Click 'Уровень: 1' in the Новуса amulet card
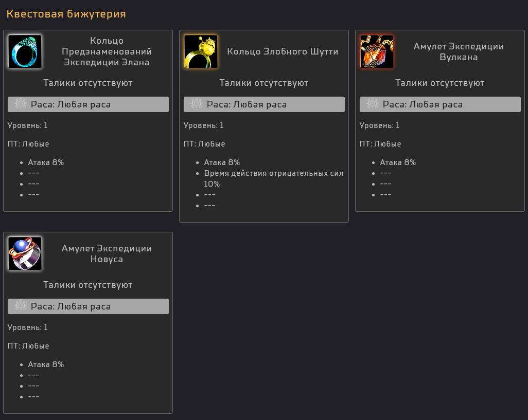Viewport: 528px width, 420px height. click(x=28, y=327)
